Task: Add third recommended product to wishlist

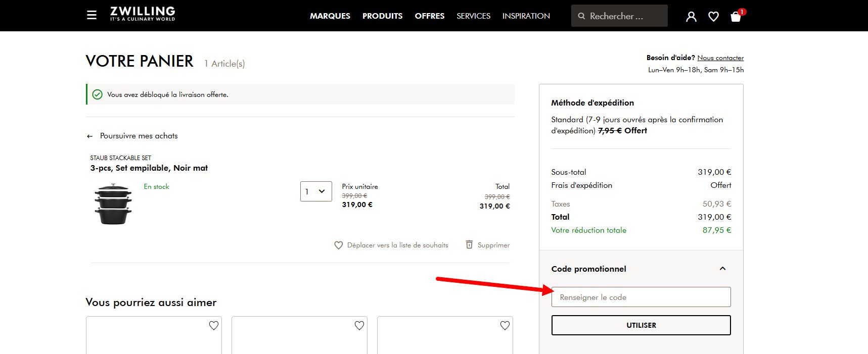Action: pos(505,326)
